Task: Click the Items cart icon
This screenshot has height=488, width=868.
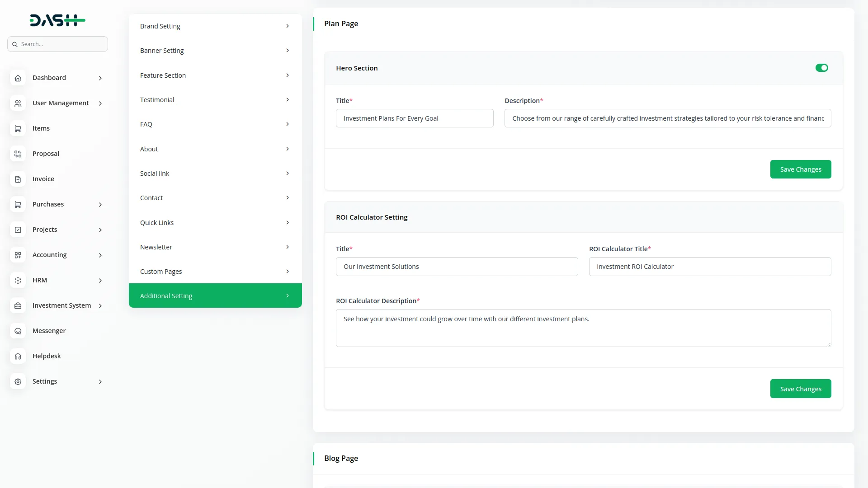Action: 18,129
